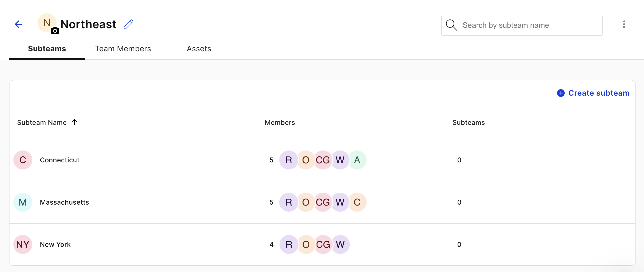Select member R in Connecticut row
The width and height of the screenshot is (644, 272).
(x=289, y=160)
